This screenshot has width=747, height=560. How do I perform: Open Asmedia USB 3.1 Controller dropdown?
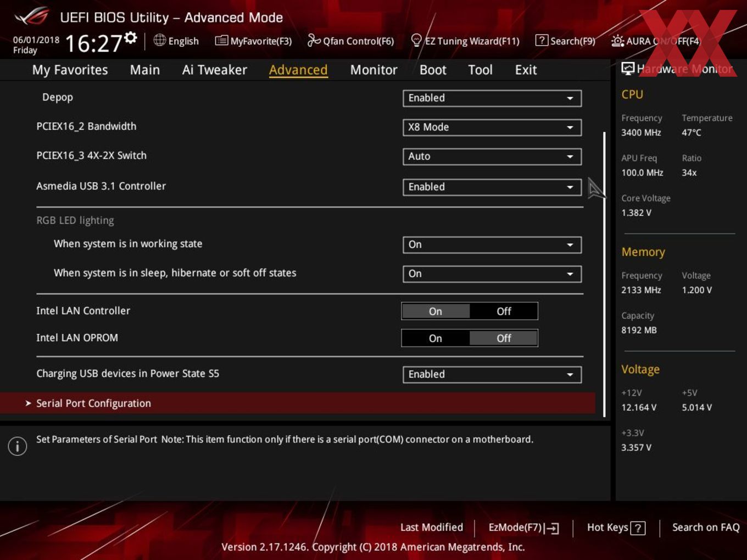point(492,187)
